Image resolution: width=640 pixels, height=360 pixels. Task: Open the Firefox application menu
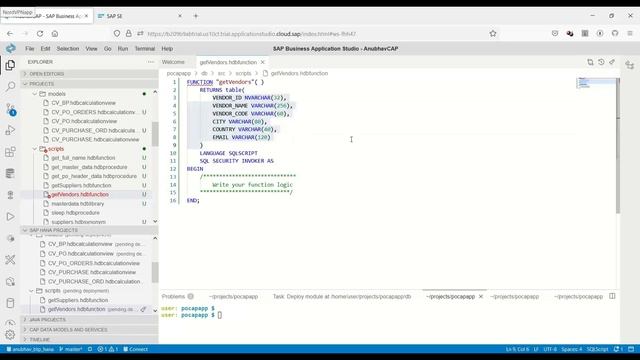[630, 33]
